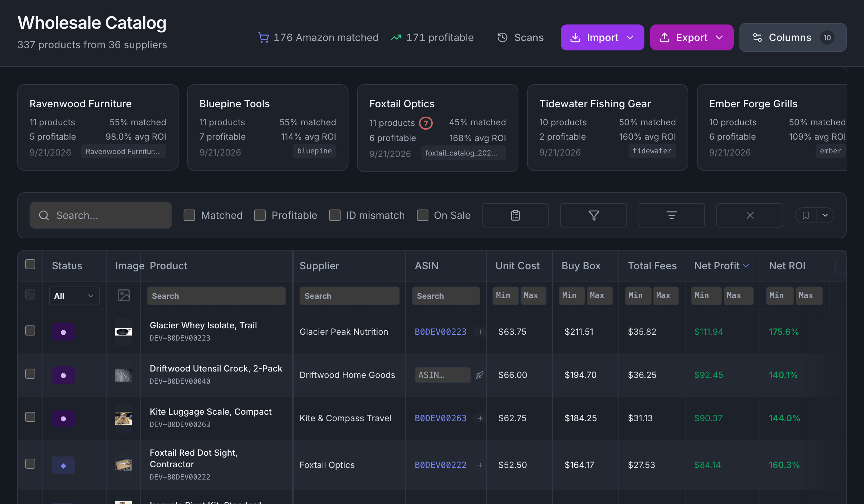Tick the On Sale checkbox
This screenshot has height=504, width=864.
(x=423, y=215)
